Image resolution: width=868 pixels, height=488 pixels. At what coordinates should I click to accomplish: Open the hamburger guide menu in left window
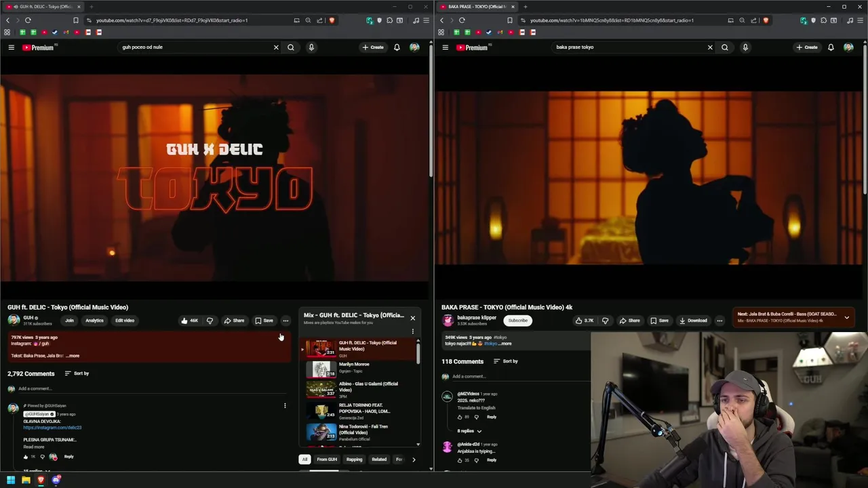(x=11, y=47)
